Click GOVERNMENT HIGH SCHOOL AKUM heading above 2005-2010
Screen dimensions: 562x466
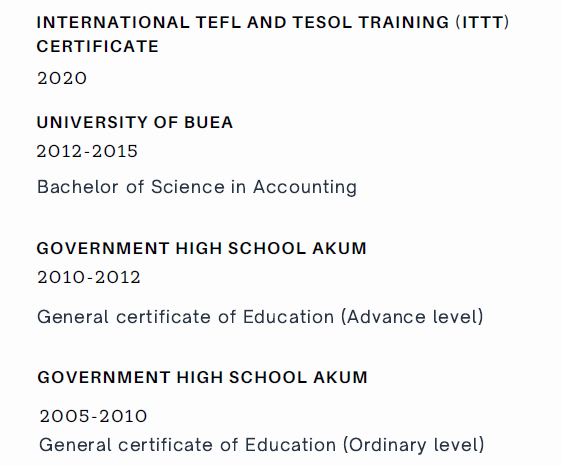click(203, 377)
